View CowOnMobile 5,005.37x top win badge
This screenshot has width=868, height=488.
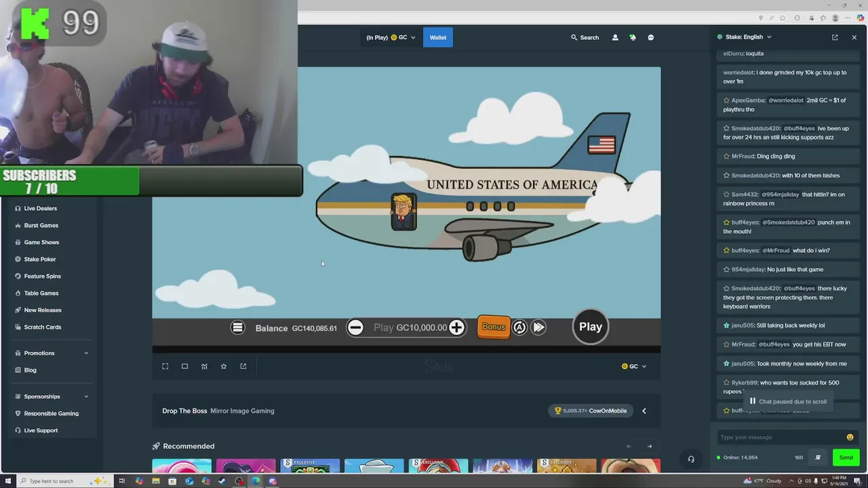click(591, 411)
